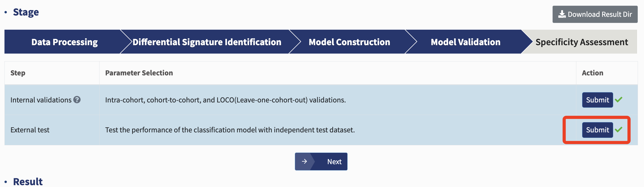Select the Model Validation stage

point(465,42)
